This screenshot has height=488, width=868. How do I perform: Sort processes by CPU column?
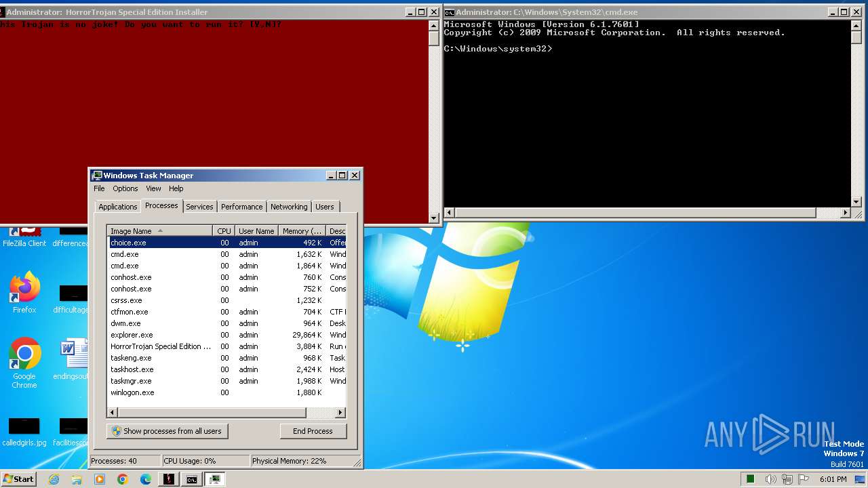pos(224,231)
